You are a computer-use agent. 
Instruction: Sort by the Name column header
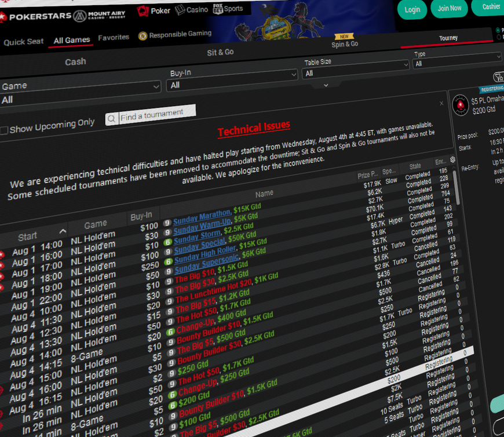point(264,194)
